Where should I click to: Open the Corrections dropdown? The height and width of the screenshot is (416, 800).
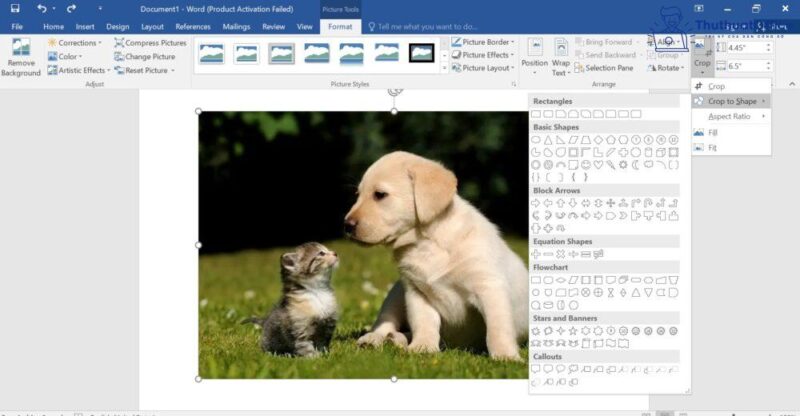point(74,43)
